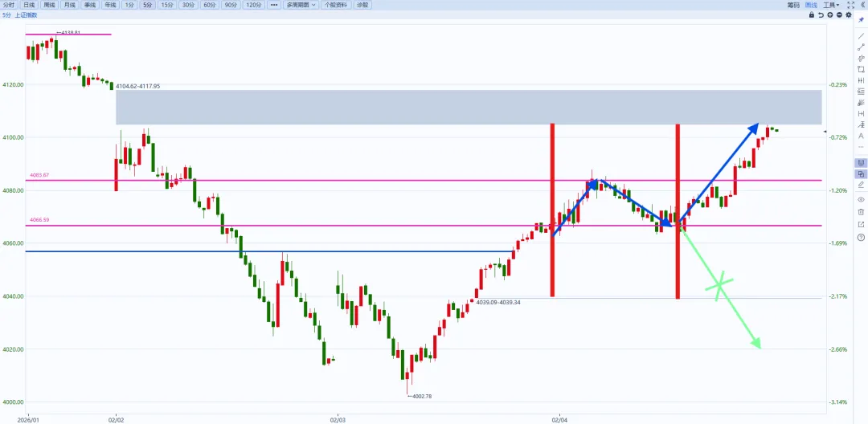Click the 4083.67 horizontal line label
The image size is (868, 424).
pos(39,175)
